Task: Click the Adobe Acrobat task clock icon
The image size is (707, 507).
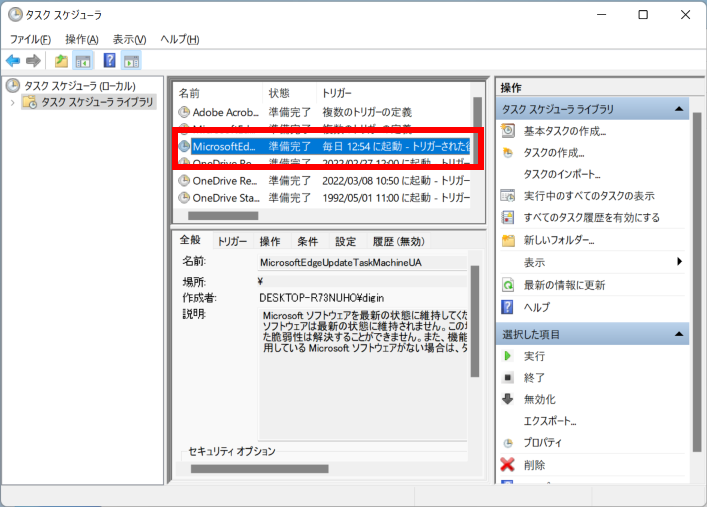Action: click(x=184, y=111)
